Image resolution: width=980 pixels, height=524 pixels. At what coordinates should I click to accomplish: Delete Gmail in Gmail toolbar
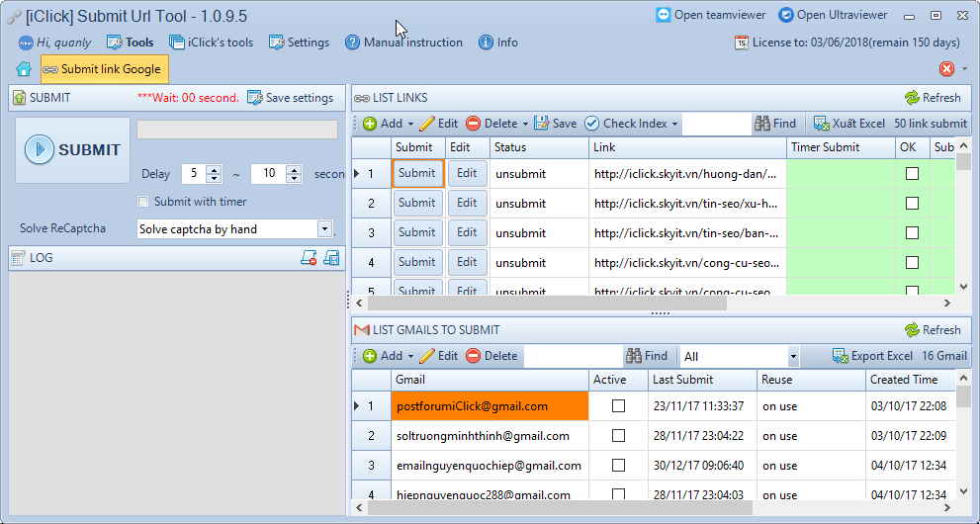[491, 356]
